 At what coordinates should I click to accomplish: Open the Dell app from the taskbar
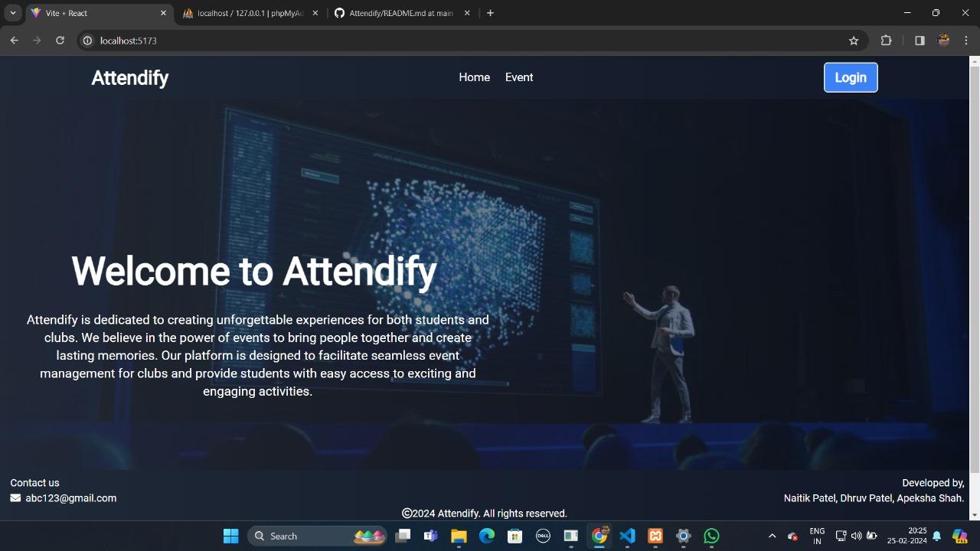point(543,536)
